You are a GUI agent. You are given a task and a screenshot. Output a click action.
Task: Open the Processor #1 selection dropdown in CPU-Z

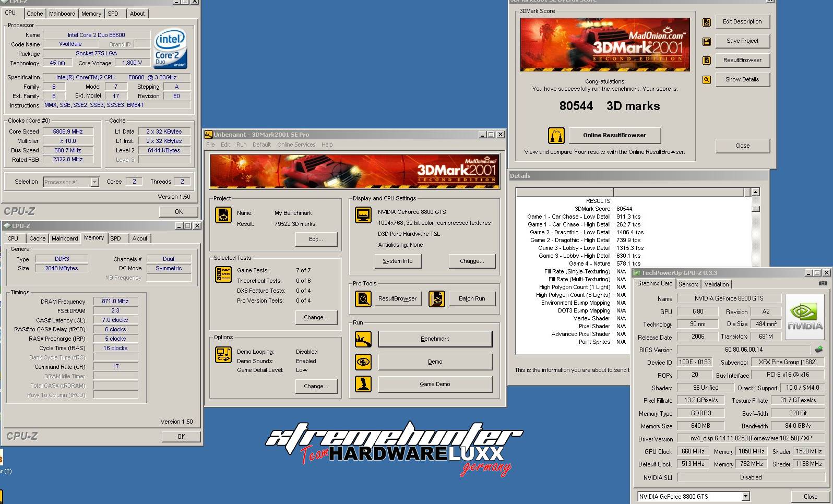[x=94, y=182]
